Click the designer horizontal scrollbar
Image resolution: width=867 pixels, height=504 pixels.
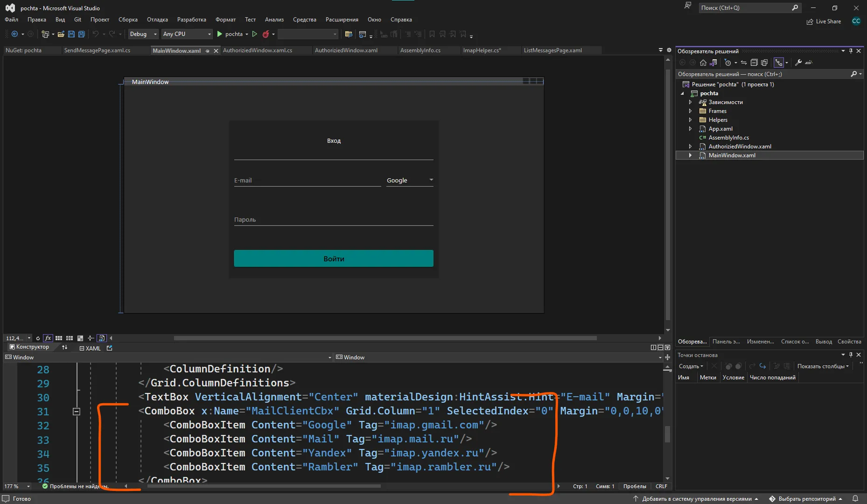click(385, 338)
